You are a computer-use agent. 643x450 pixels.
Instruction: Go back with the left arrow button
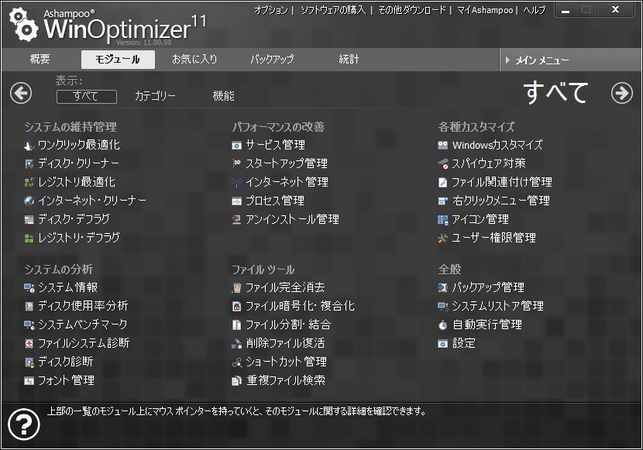coord(21,93)
